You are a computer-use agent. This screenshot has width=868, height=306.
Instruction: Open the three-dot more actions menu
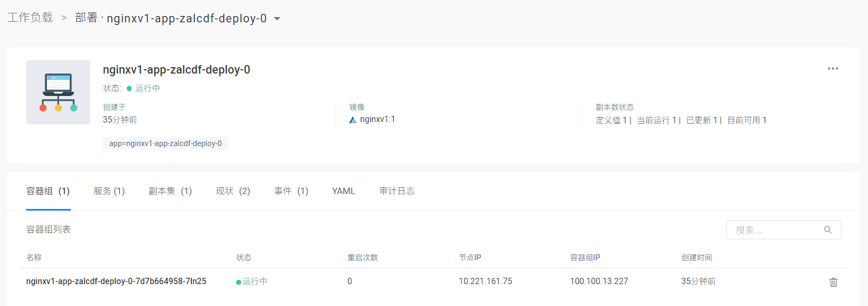click(x=833, y=69)
